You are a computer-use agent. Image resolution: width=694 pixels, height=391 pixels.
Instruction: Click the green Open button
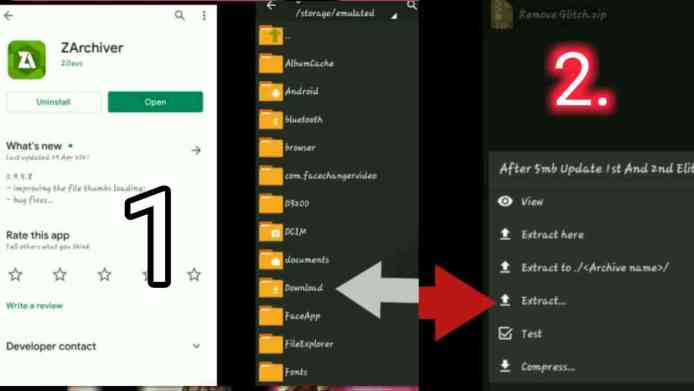tap(155, 102)
